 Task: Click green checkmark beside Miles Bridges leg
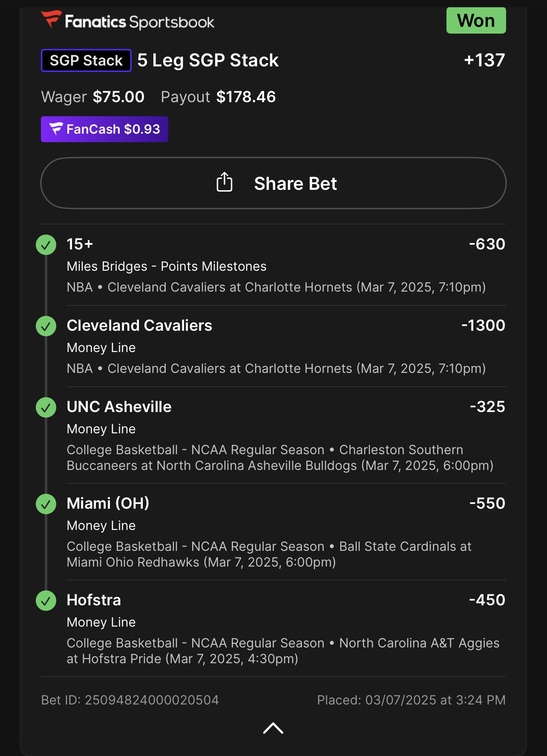(x=46, y=245)
